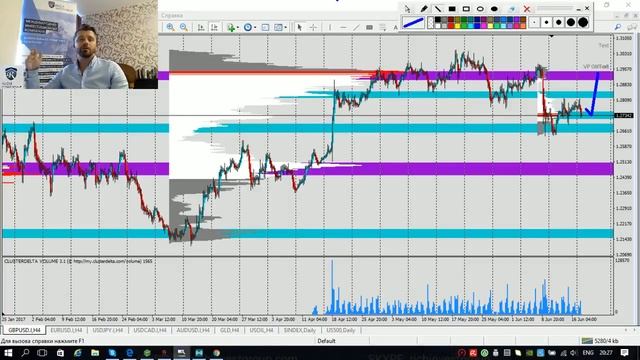Select the trendline drawing tool

coord(356,27)
